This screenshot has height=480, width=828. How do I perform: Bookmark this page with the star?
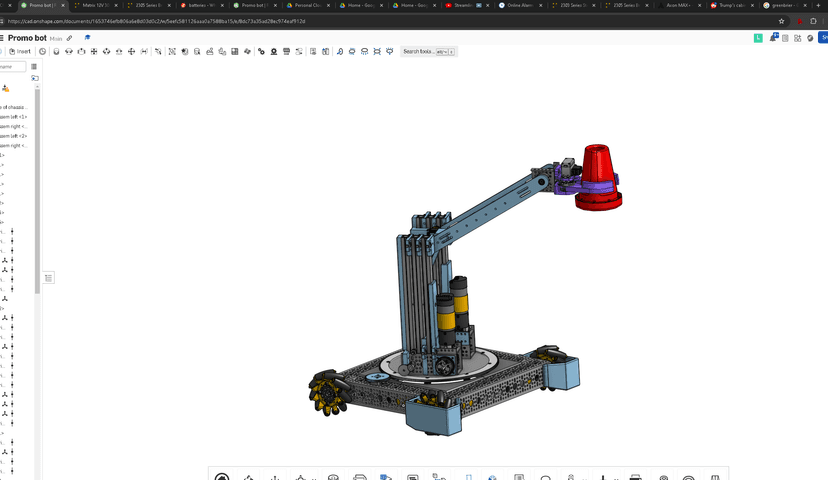pyautogui.click(x=782, y=21)
